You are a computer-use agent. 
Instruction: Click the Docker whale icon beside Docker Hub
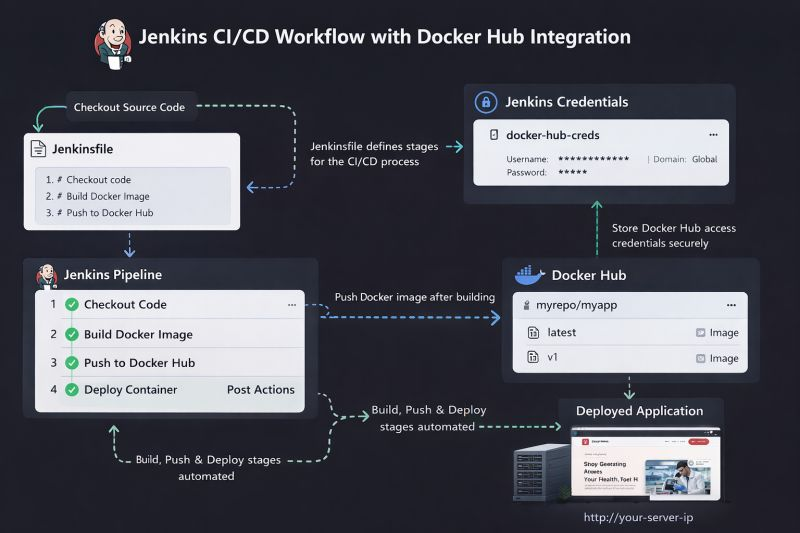[x=530, y=275]
